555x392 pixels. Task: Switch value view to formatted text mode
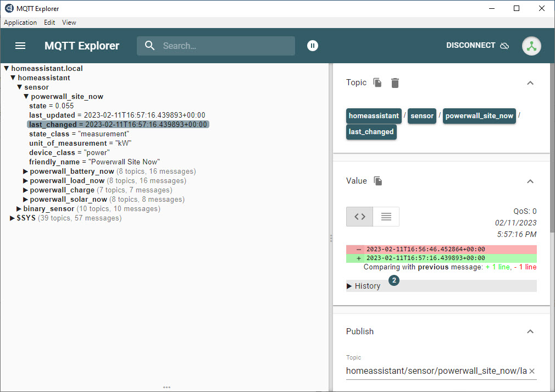[x=386, y=217]
